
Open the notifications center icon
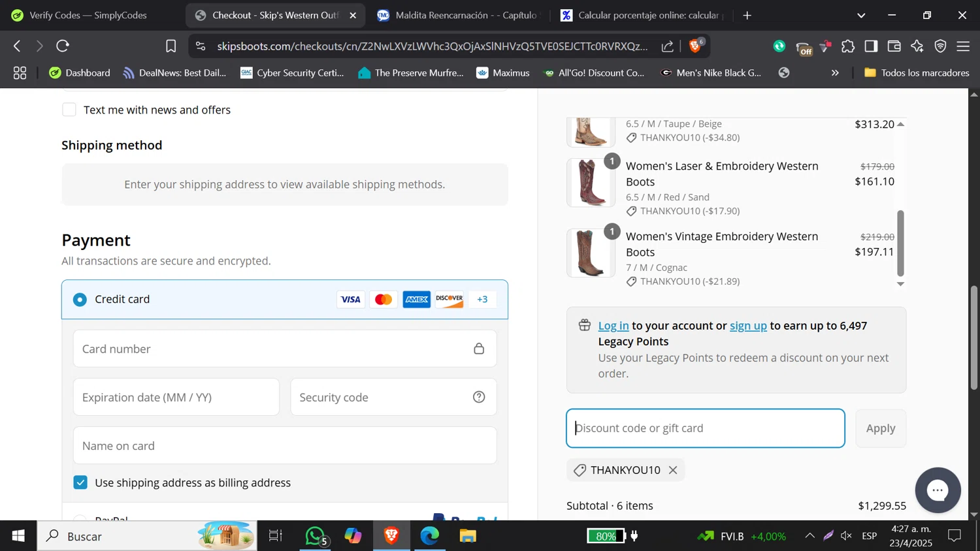955,536
